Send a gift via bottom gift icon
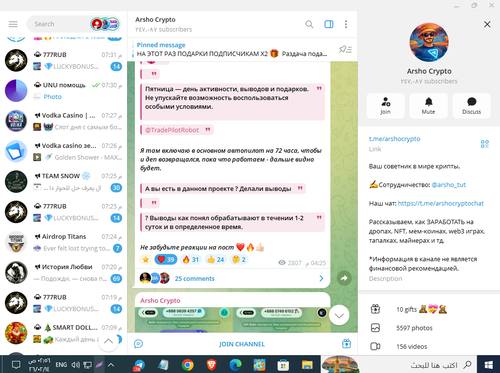 point(346,344)
